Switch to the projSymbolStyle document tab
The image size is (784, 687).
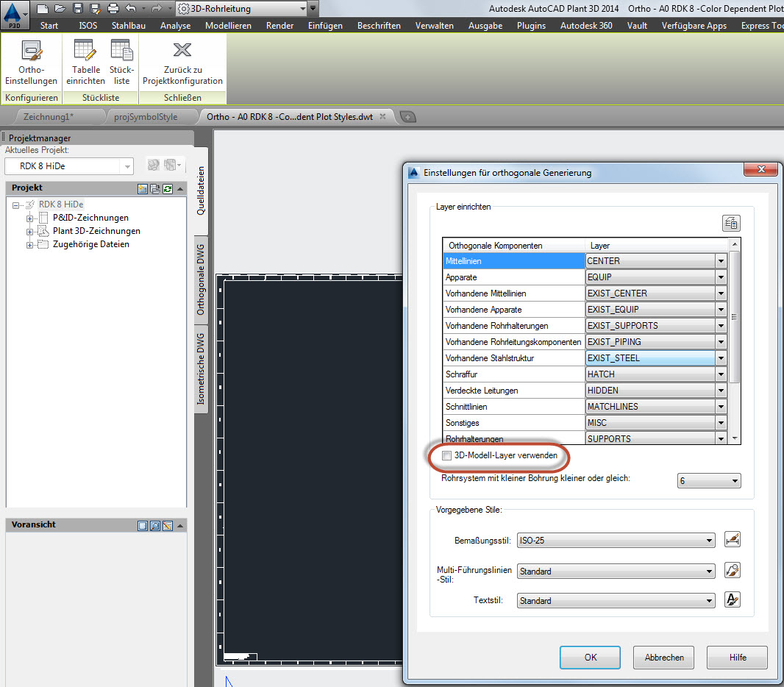click(146, 117)
